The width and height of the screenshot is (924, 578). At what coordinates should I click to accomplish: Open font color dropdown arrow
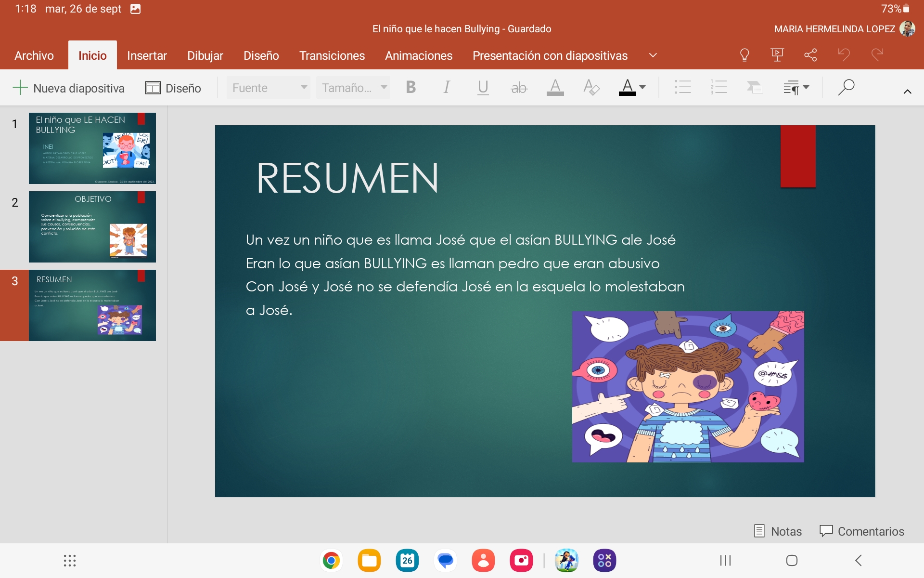click(x=642, y=88)
